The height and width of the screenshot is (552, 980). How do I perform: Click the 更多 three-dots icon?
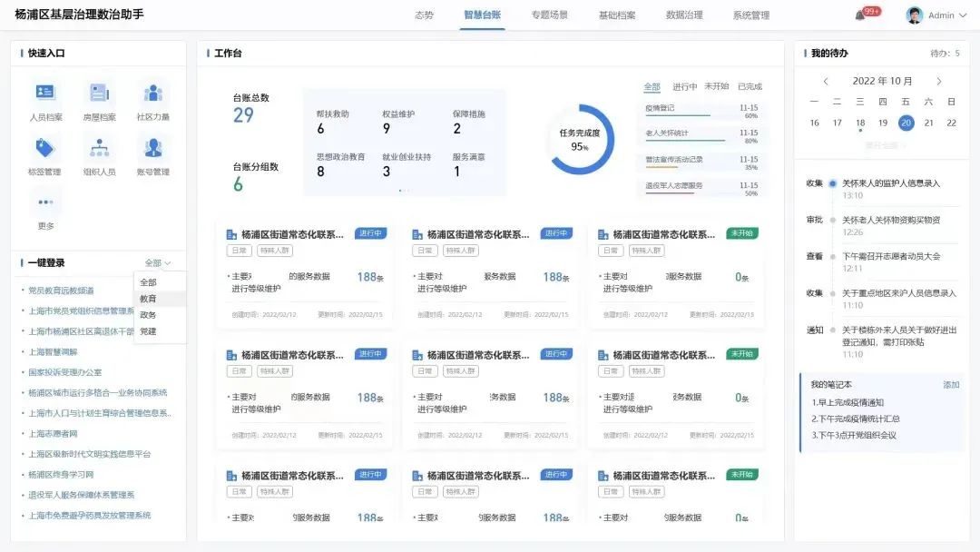[45, 202]
